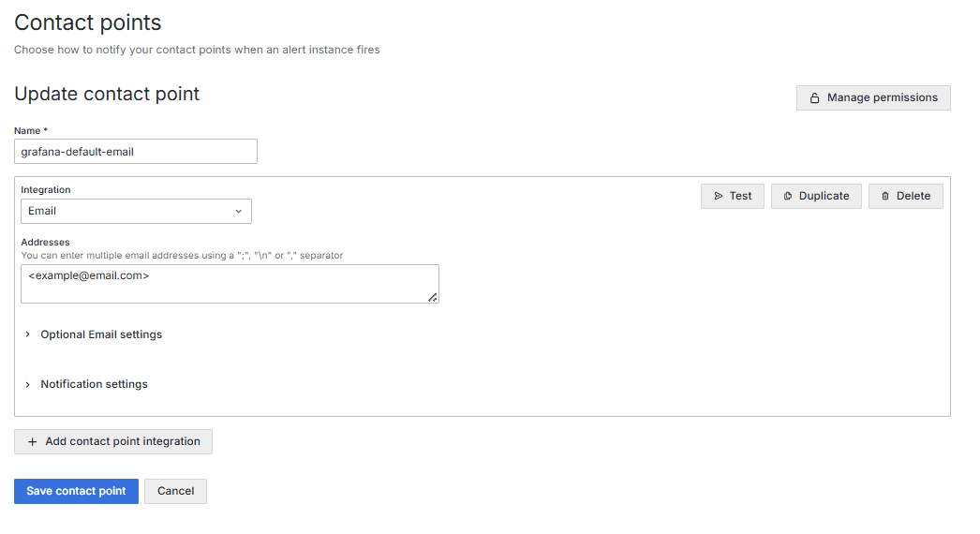The image size is (980, 534).
Task: Click the lock icon on Manage permissions
Action: click(814, 98)
